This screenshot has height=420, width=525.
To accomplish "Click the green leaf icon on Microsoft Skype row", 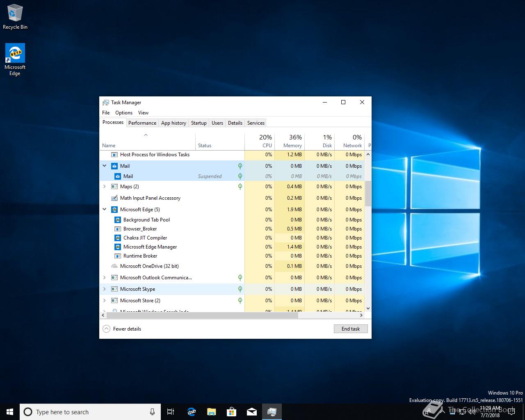I will pos(240,289).
